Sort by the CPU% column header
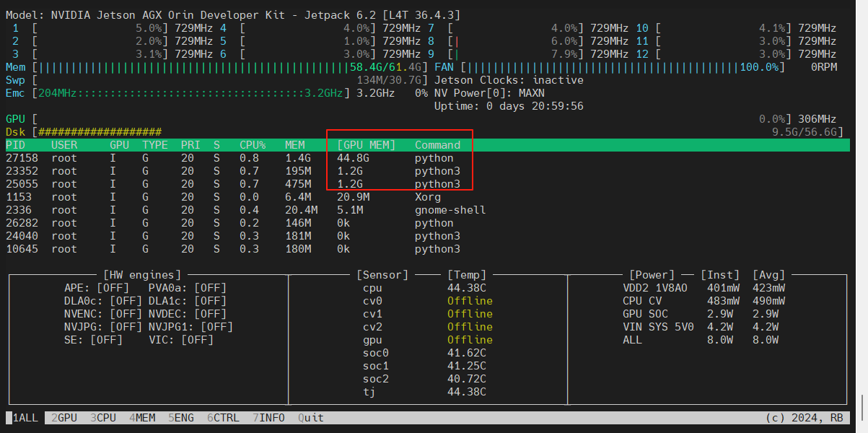 point(253,145)
